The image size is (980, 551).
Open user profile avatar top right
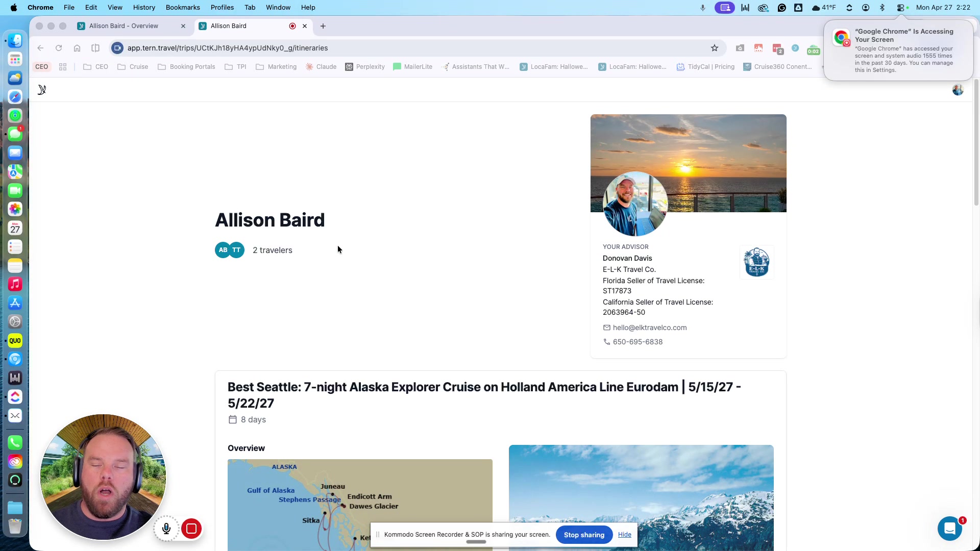pyautogui.click(x=958, y=90)
